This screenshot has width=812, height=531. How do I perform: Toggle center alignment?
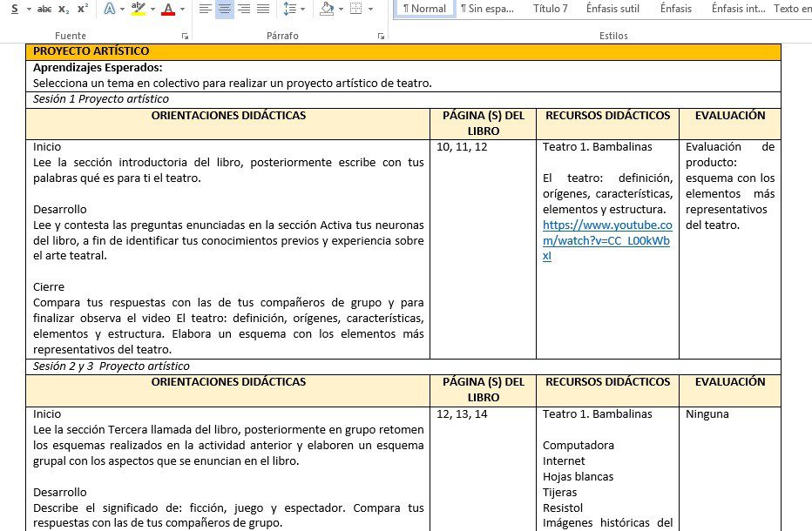(225, 9)
